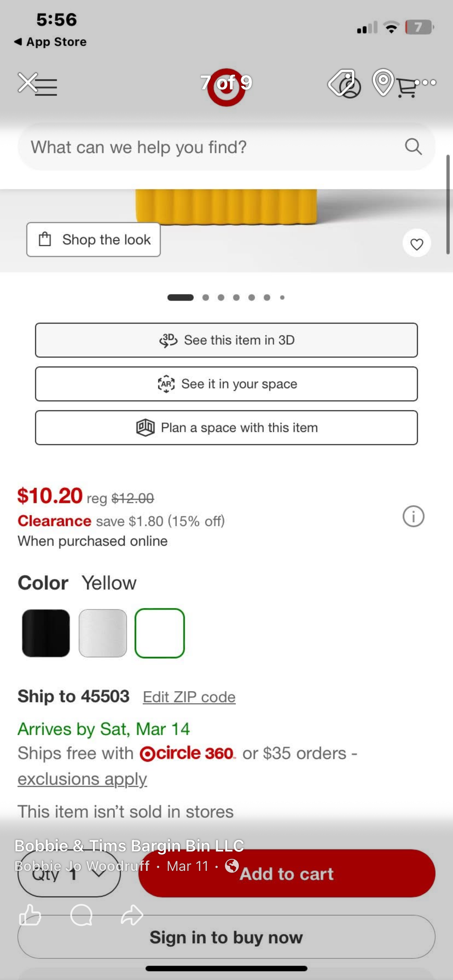This screenshot has height=980, width=453.
Task: Expand the Qty quantity dropdown
Action: coord(69,873)
